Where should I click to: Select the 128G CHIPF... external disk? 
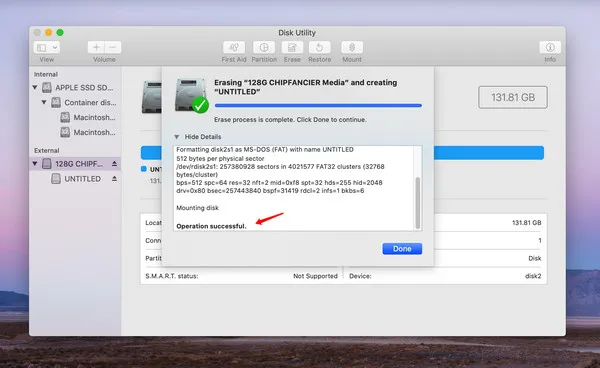point(76,164)
